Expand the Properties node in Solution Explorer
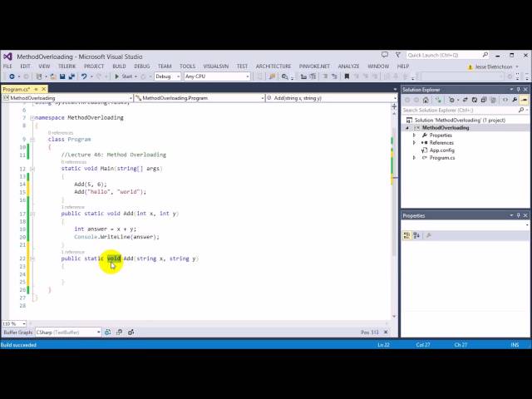This screenshot has width=532, height=399. (x=414, y=135)
